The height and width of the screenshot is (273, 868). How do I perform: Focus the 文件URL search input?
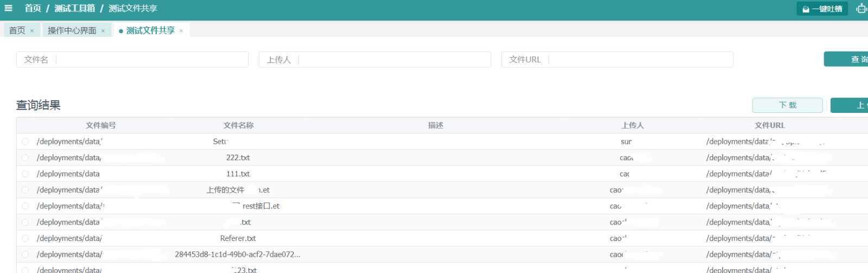[x=617, y=59]
